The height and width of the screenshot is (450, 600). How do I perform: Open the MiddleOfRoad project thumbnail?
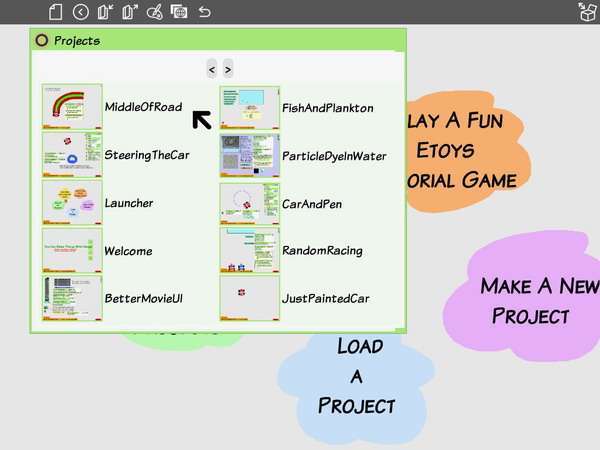tap(72, 106)
